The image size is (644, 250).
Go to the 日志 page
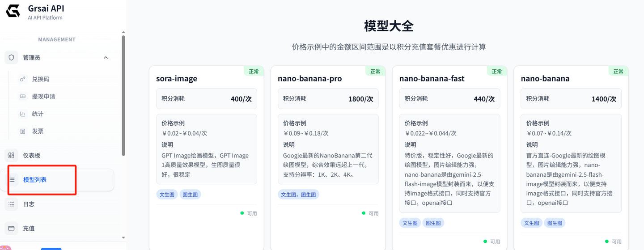point(29,204)
